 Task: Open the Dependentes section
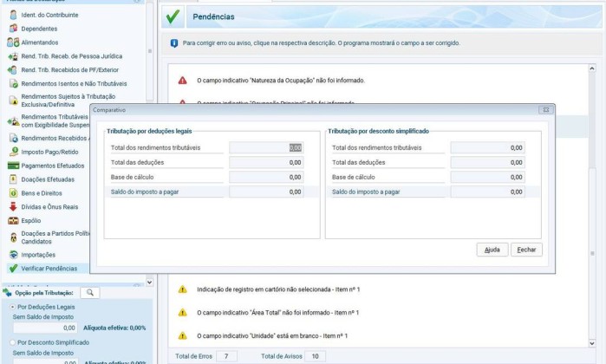click(x=42, y=28)
